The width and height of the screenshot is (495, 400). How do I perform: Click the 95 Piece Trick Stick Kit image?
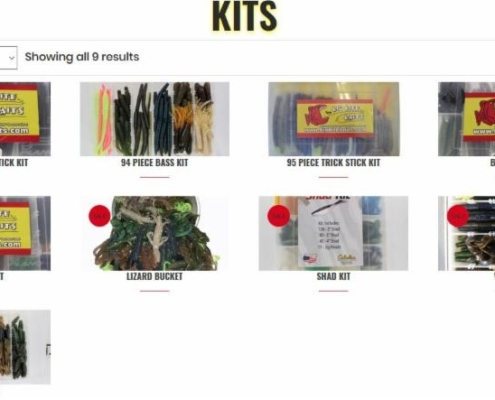(334, 119)
